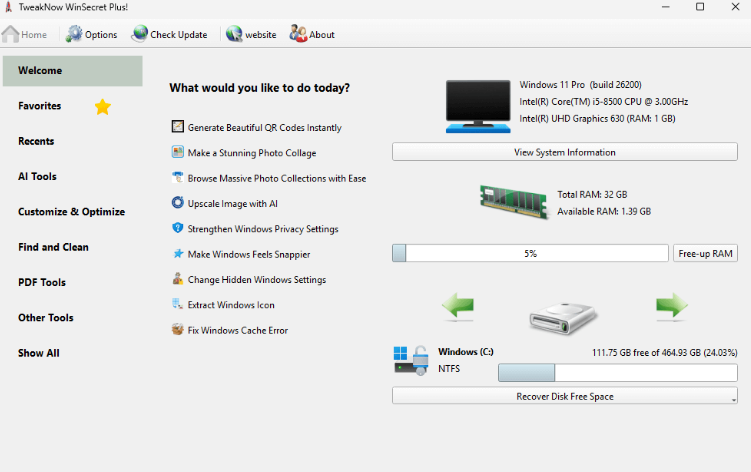Open Make Windows Feels Snappier

pyautogui.click(x=249, y=254)
